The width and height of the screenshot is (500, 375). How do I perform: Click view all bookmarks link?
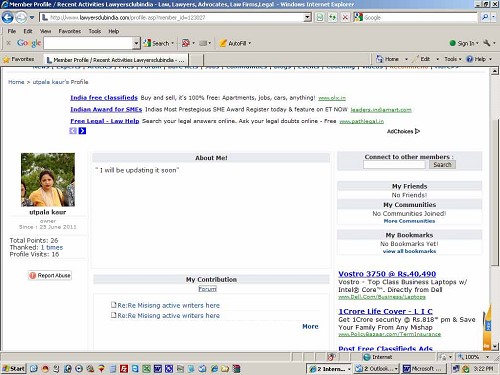[x=409, y=251]
